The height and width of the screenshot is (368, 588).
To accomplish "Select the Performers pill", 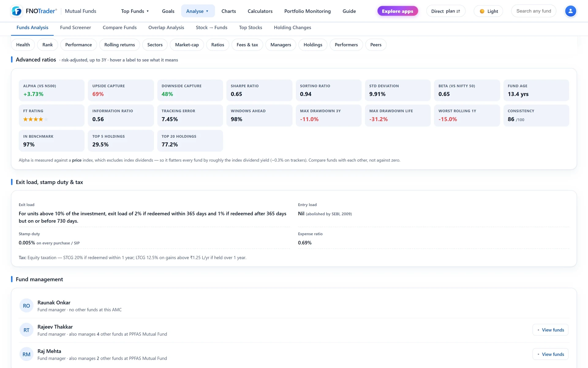I will point(346,45).
